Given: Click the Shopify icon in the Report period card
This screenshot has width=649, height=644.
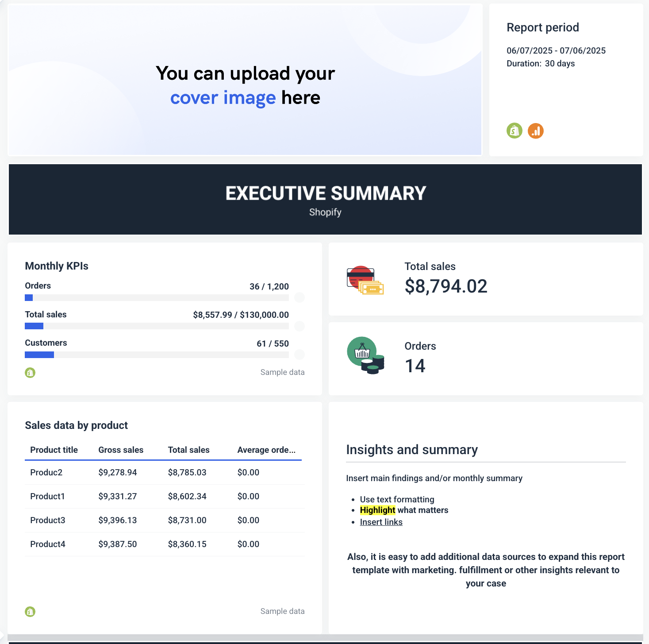Looking at the screenshot, I should pos(514,131).
